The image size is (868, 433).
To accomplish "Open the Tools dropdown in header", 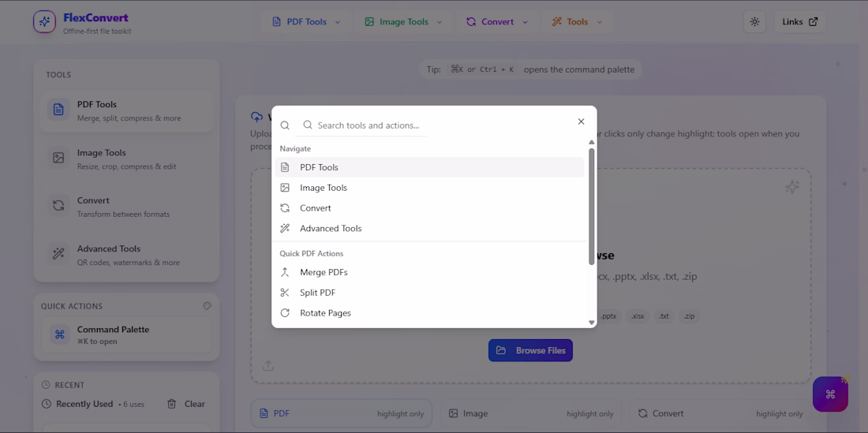I will click(x=578, y=22).
